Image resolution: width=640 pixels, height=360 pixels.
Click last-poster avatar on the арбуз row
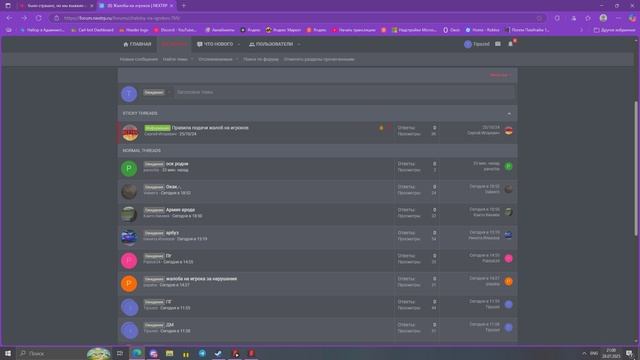pyautogui.click(x=509, y=235)
